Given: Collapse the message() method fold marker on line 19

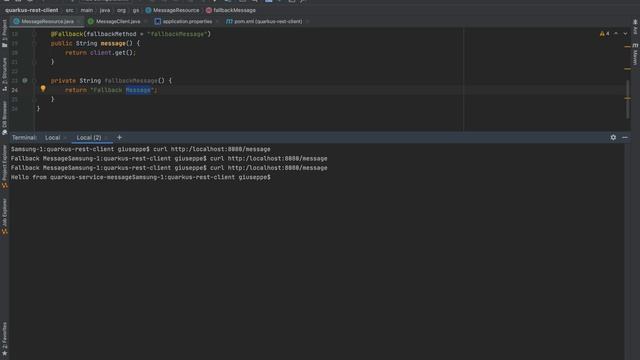Looking at the screenshot, I should [34, 43].
